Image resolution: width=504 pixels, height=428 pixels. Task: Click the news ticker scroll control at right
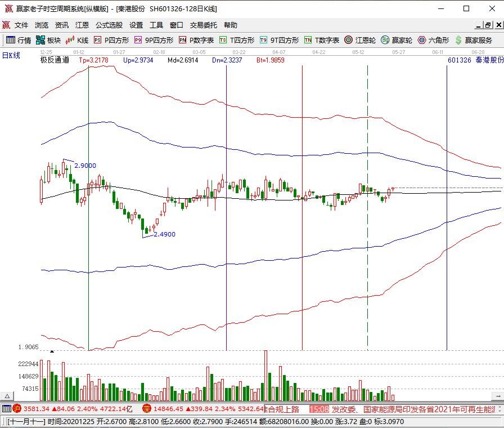click(500, 409)
